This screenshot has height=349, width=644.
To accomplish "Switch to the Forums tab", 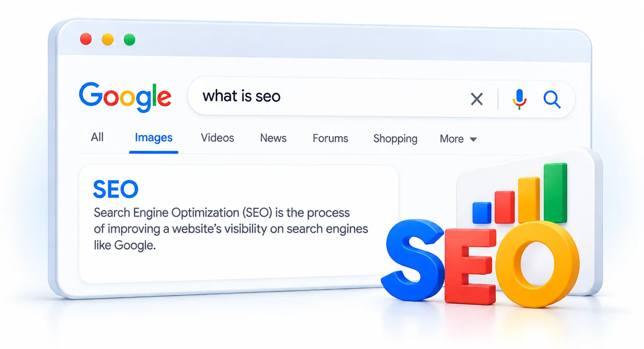I will coord(330,138).
